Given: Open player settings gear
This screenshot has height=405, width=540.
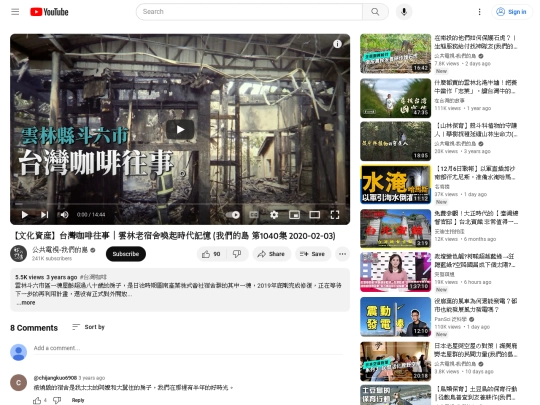Looking at the screenshot, I should click(x=274, y=215).
